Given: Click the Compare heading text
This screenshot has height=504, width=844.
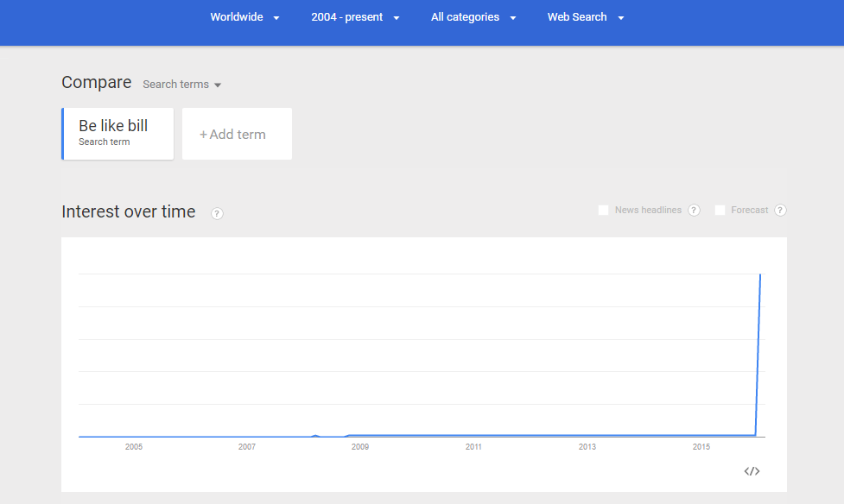Looking at the screenshot, I should click(x=97, y=83).
